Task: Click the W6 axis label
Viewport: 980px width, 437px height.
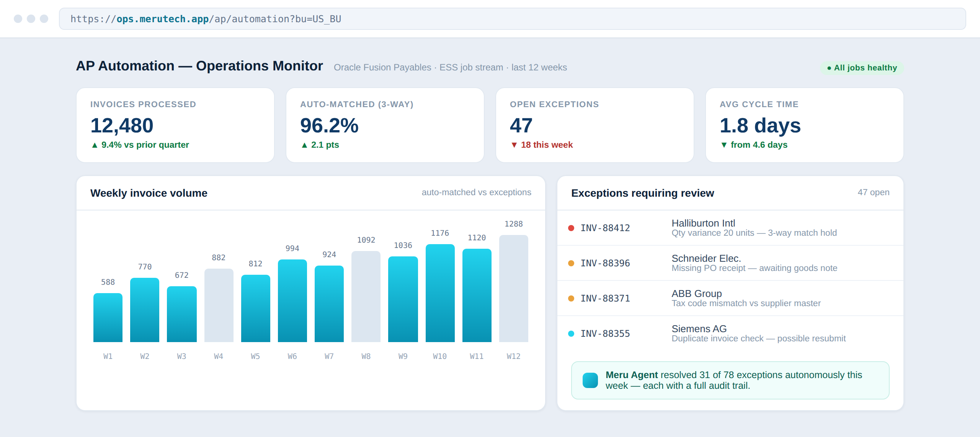Action: click(292, 356)
